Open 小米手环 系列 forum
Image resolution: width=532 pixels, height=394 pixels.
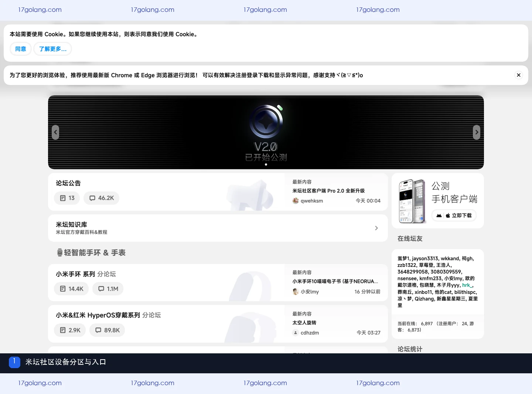75,274
